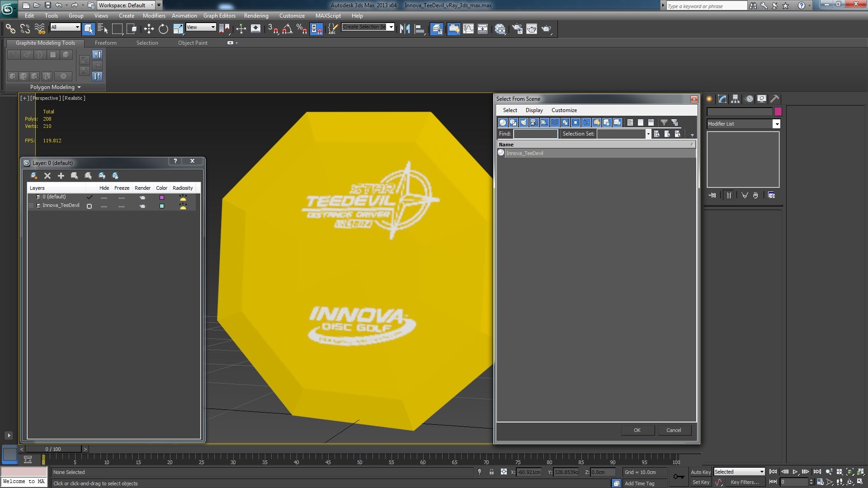Open Selection Set dropdown in Select From Scene
The image size is (868, 488).
[648, 134]
